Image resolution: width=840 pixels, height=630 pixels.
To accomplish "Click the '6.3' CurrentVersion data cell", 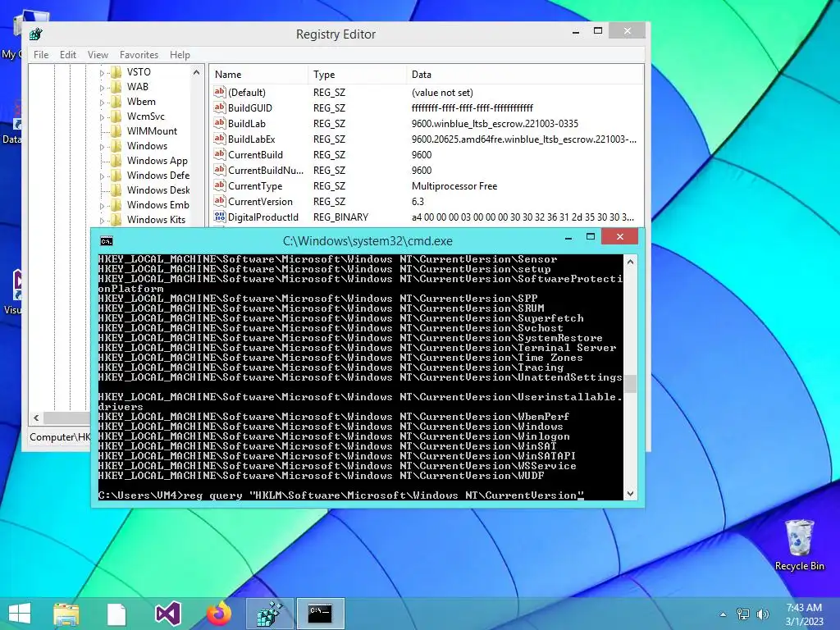I will tap(418, 202).
